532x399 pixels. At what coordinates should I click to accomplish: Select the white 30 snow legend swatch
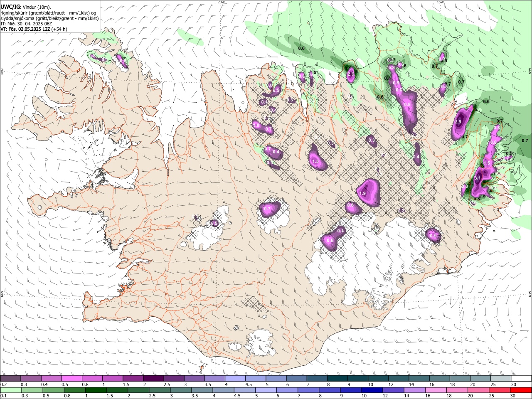521,379
